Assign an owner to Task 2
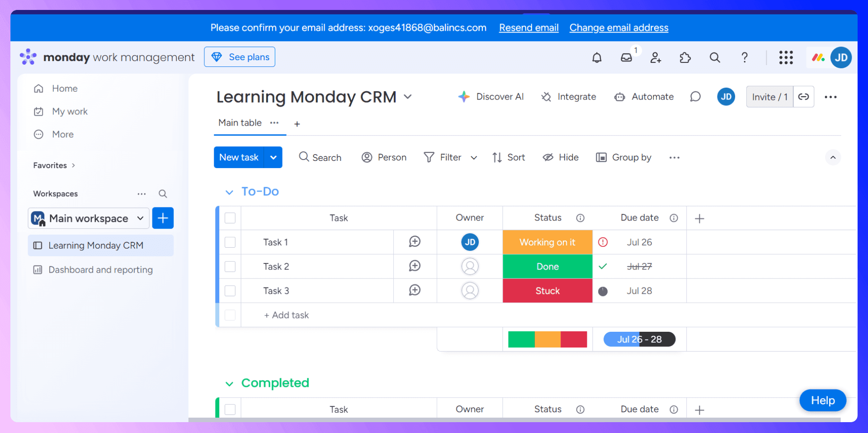This screenshot has height=433, width=868. pyautogui.click(x=470, y=266)
